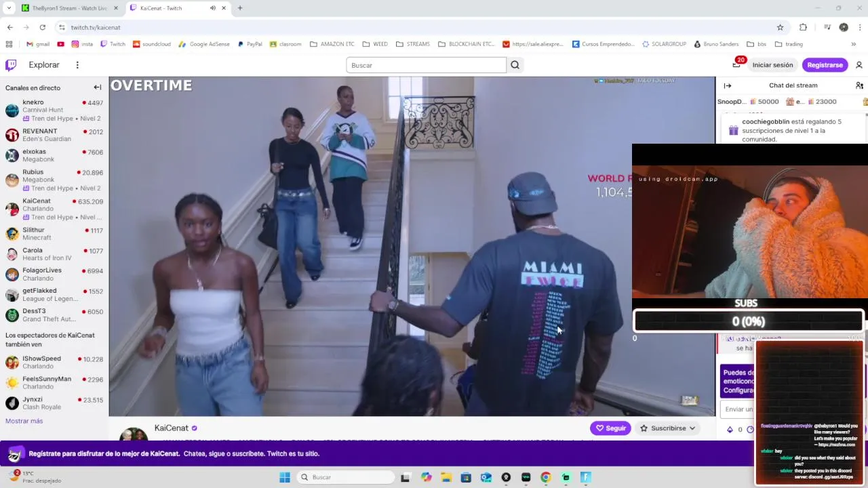Open Chrome media controls icon
Screen dimensions: 868x488
click(x=827, y=27)
